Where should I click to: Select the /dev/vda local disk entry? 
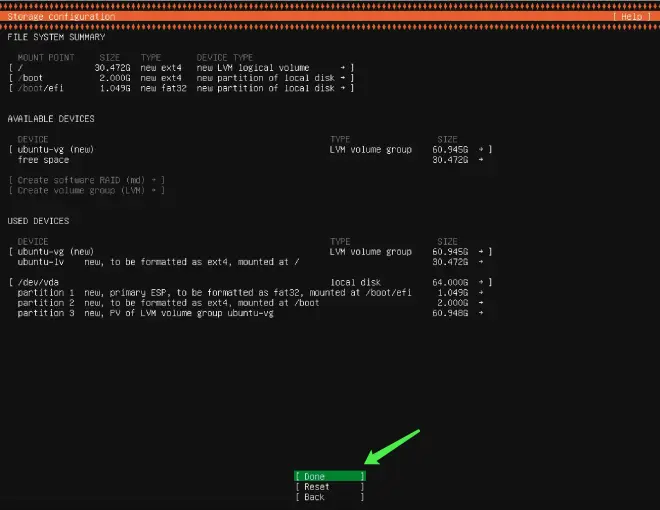(x=250, y=282)
